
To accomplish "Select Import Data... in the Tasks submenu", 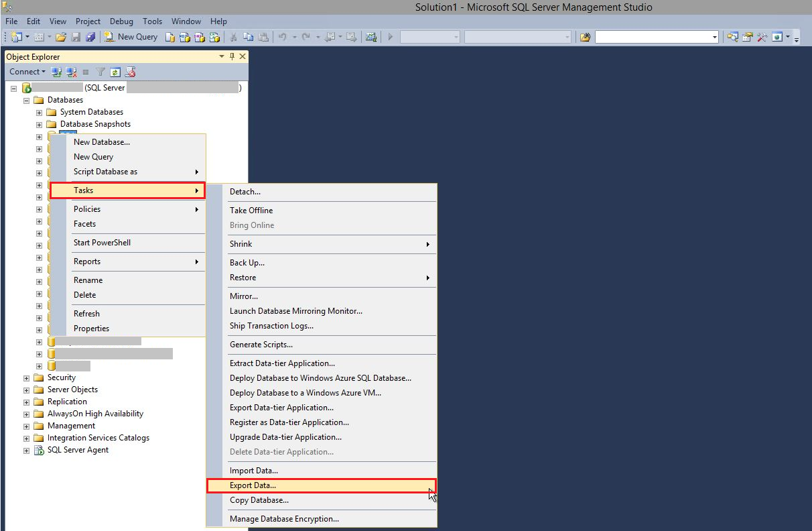I will (322, 471).
